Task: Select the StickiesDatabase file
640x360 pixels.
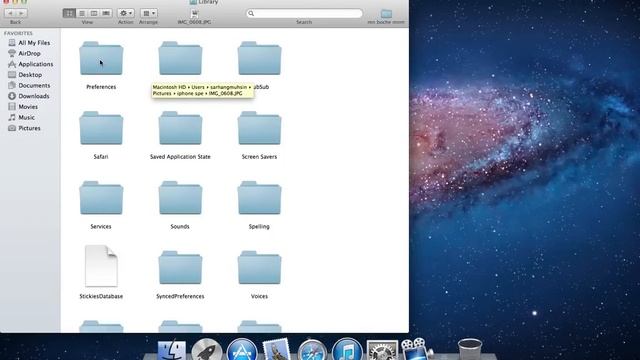Action: tap(101, 266)
